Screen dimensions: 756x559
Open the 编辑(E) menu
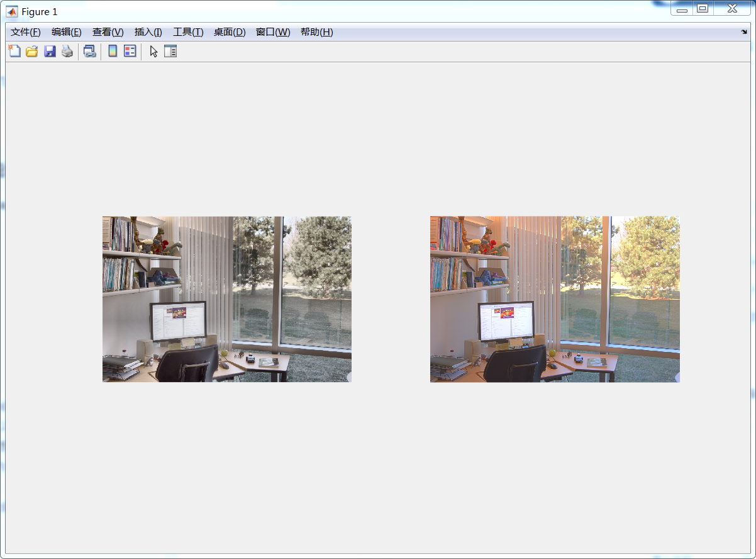coord(67,32)
